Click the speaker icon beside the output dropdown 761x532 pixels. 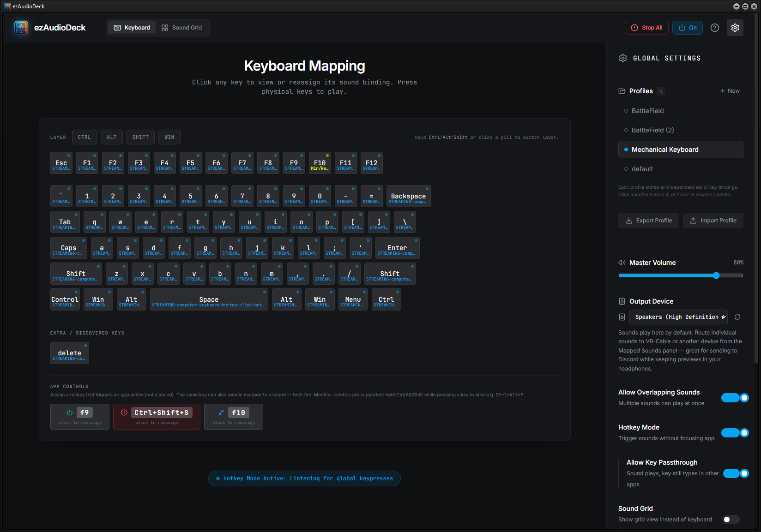point(622,317)
